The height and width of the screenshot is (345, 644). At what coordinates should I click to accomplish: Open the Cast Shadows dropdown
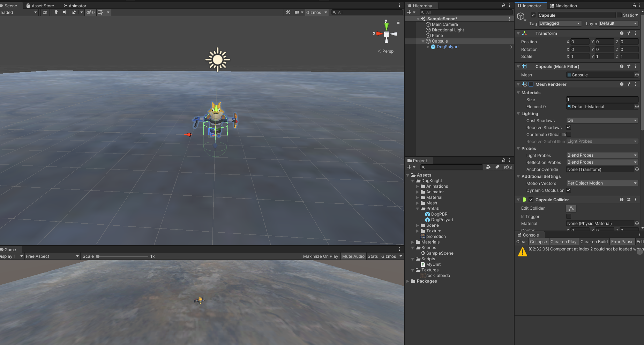[x=602, y=120]
